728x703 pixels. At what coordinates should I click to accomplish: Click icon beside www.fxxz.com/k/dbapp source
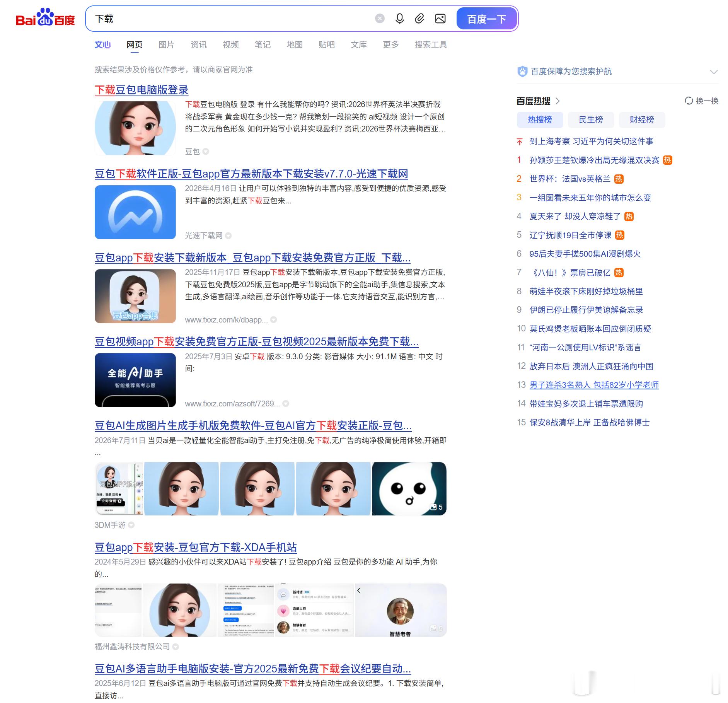coord(273,320)
